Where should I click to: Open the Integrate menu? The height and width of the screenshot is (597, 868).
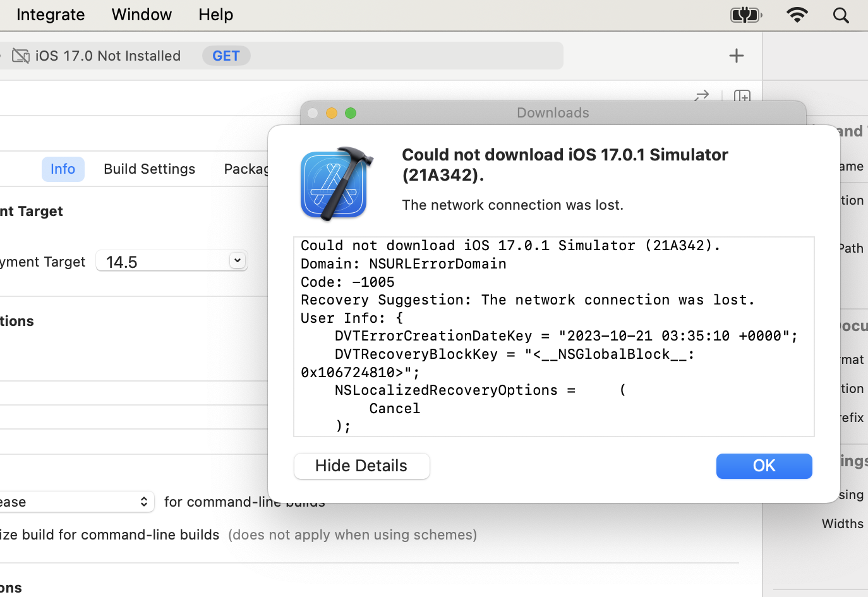point(51,15)
